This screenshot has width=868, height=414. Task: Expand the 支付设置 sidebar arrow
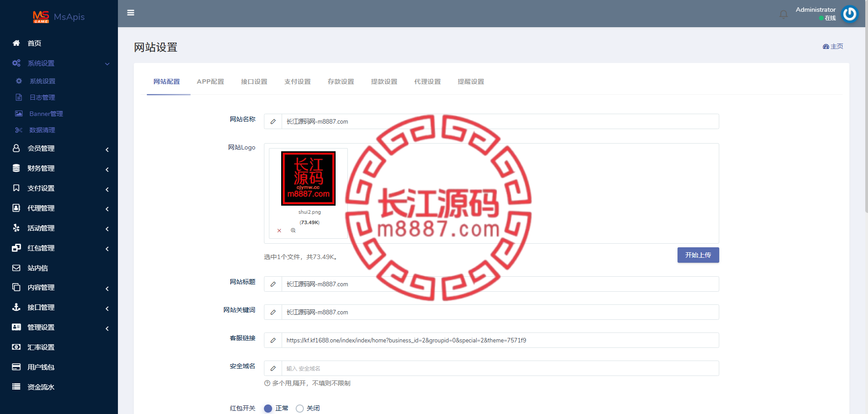[x=107, y=189]
